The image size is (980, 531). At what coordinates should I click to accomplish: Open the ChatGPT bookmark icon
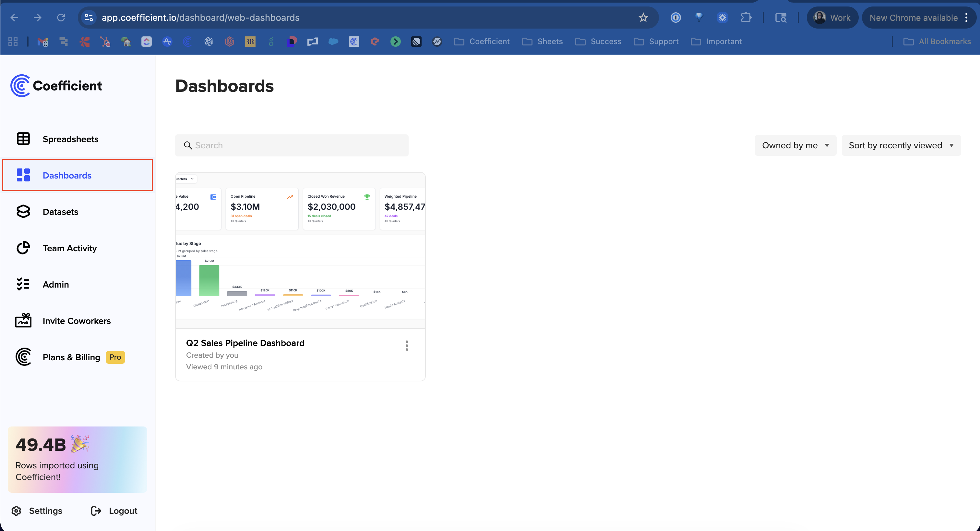(x=209, y=42)
